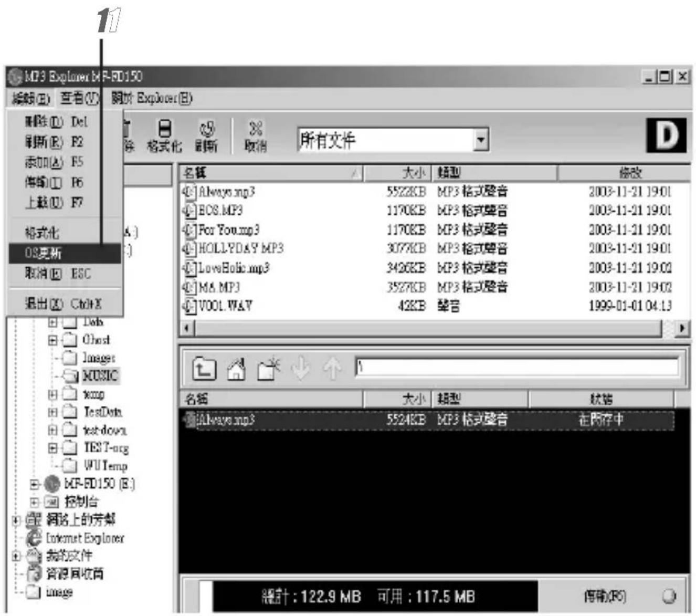Screen dimensions: 696x616
Task: Sort by 修改 column header
Action: click(624, 173)
